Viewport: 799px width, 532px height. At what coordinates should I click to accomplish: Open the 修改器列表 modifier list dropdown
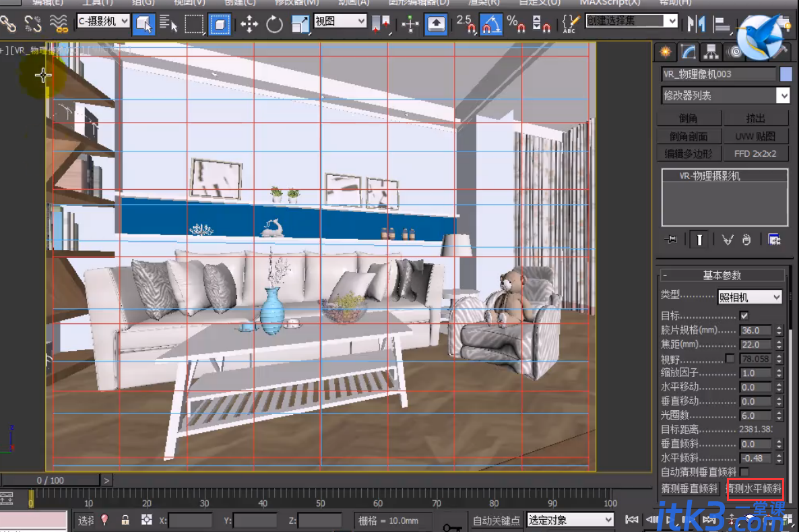(725, 96)
